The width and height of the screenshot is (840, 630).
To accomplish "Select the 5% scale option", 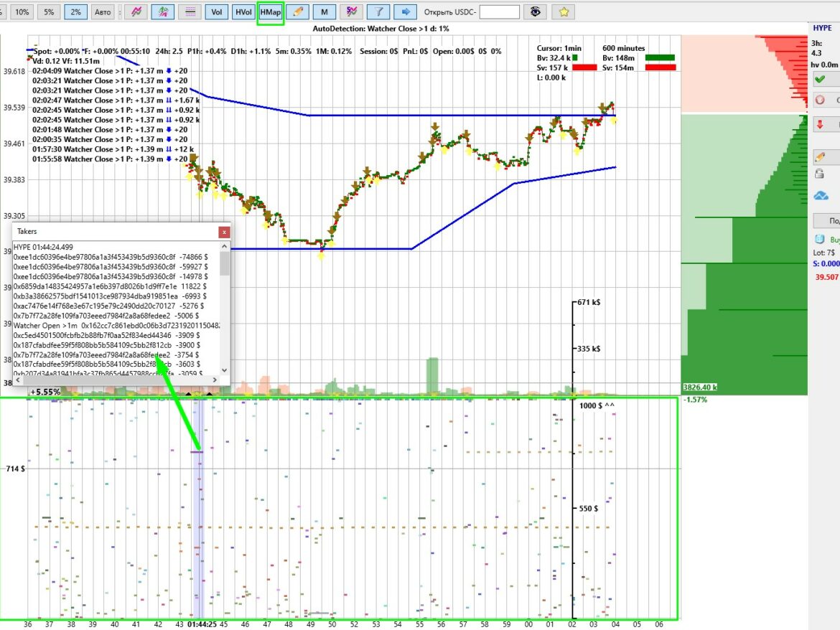I will coord(49,12).
